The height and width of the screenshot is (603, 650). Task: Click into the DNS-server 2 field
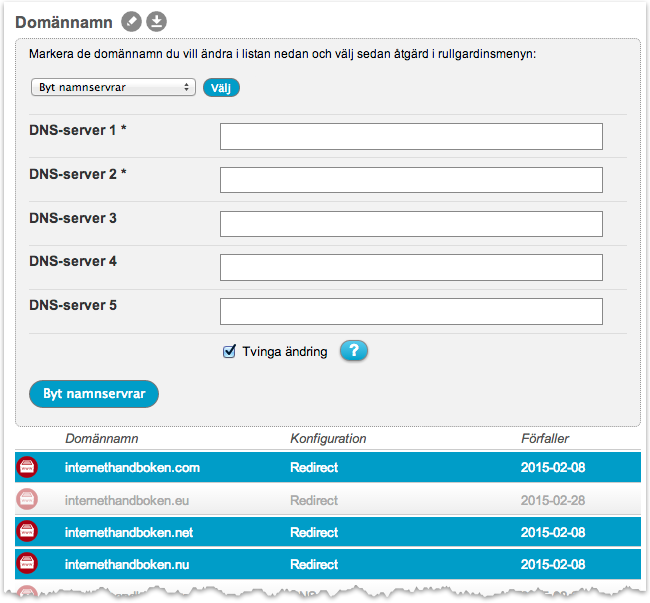[410, 180]
